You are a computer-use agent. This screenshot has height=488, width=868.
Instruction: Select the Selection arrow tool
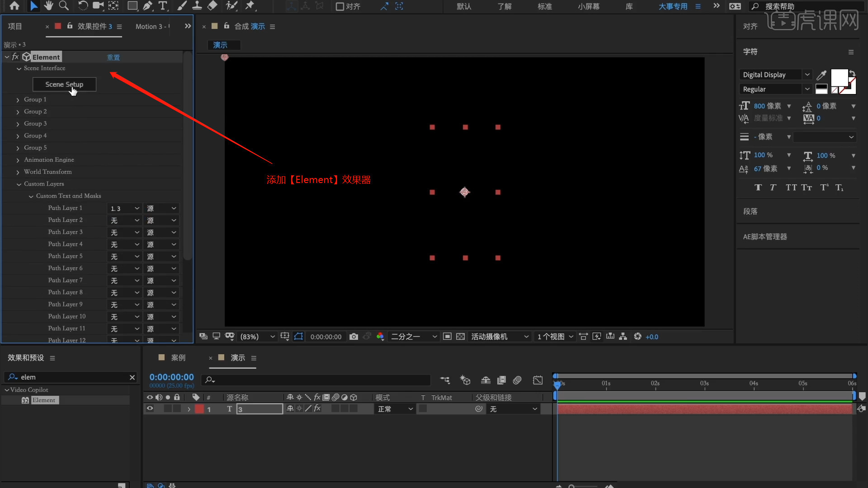point(34,6)
